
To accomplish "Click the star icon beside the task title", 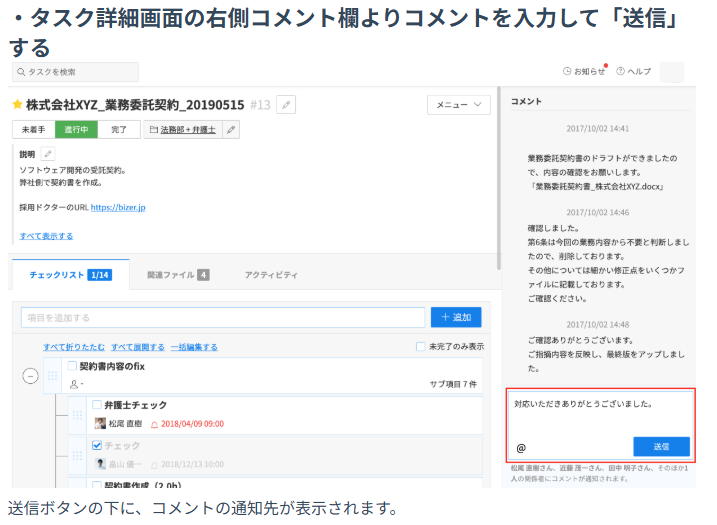I will tap(17, 105).
